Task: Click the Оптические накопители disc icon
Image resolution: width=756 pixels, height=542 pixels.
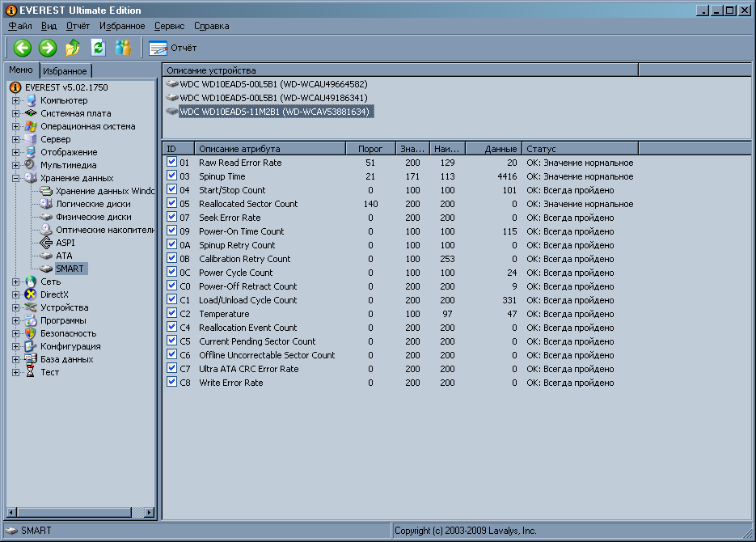Action: tap(46, 230)
